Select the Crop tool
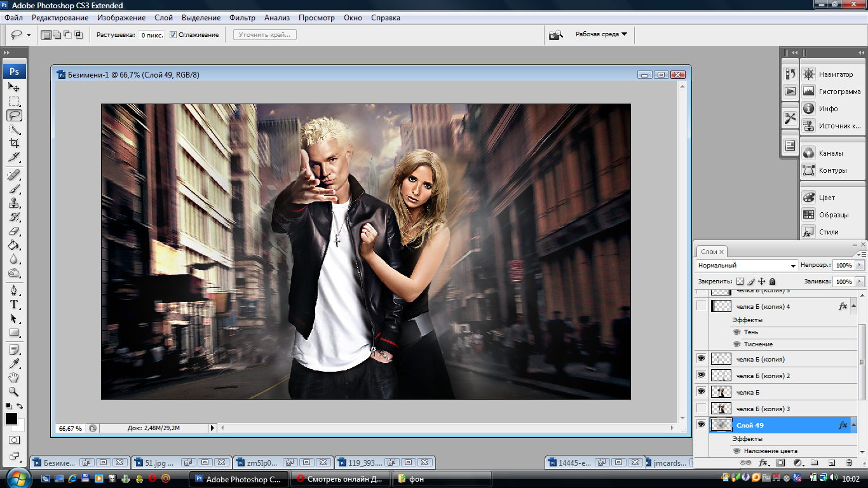This screenshot has width=868, height=488. pyautogui.click(x=14, y=143)
